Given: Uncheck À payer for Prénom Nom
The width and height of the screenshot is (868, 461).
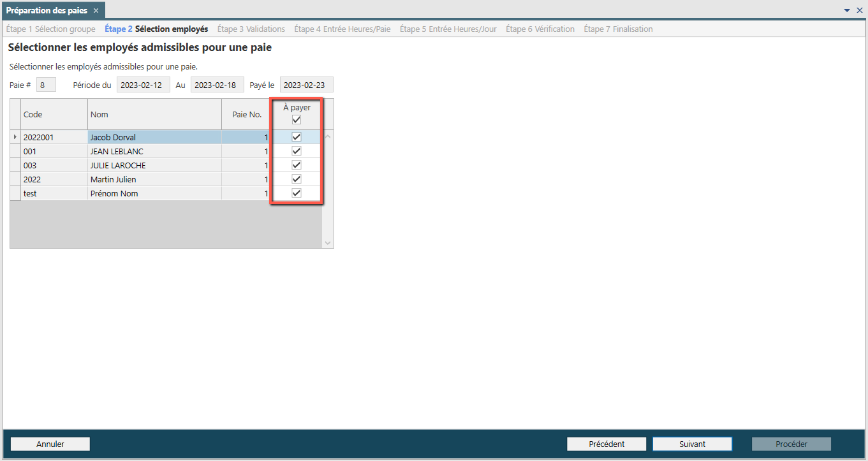Looking at the screenshot, I should [x=297, y=193].
